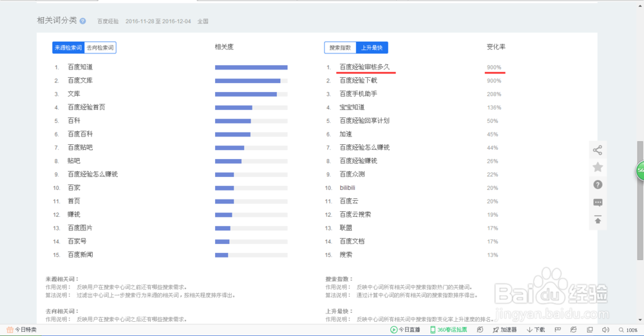Click the 百度百科 keyword

click(80, 134)
